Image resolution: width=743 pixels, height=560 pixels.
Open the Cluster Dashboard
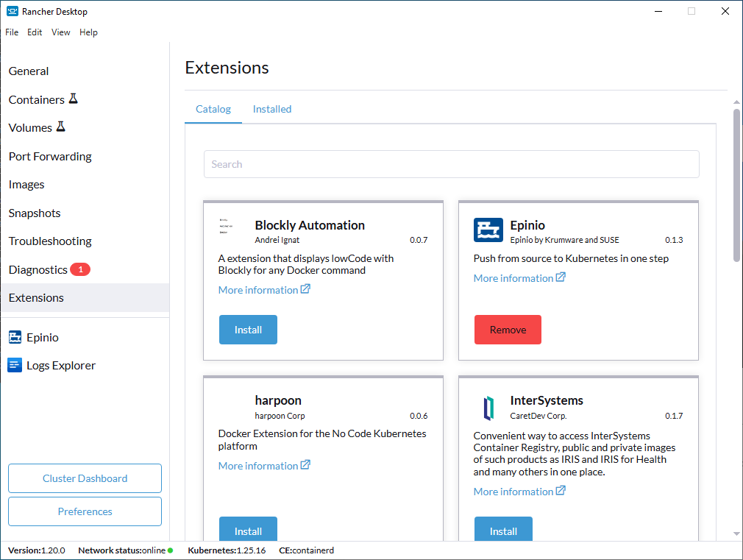[85, 478]
